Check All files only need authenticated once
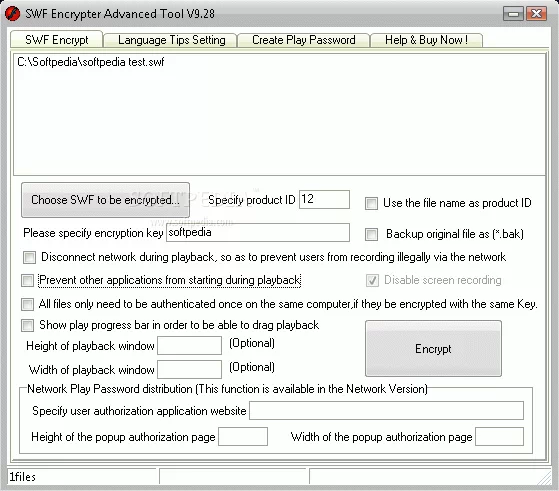559x491 pixels. click(27, 304)
